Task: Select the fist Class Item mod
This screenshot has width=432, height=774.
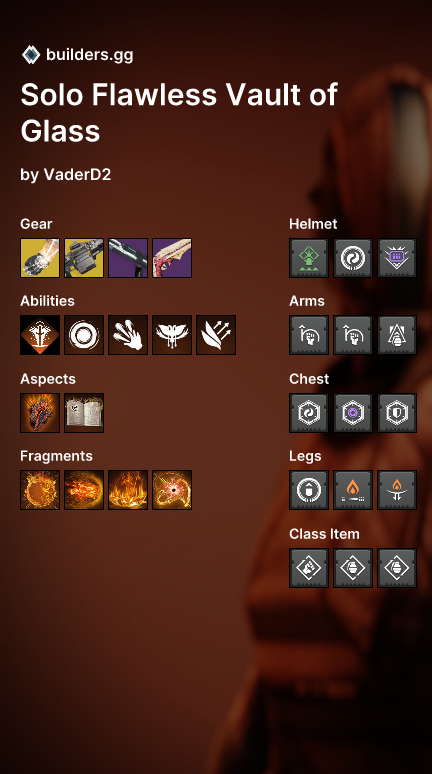Action: [x=309, y=568]
